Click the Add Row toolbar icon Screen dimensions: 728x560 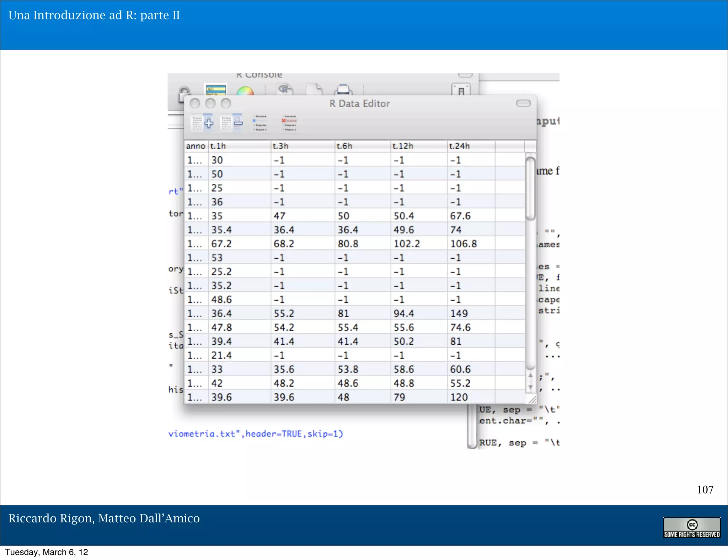click(x=260, y=123)
